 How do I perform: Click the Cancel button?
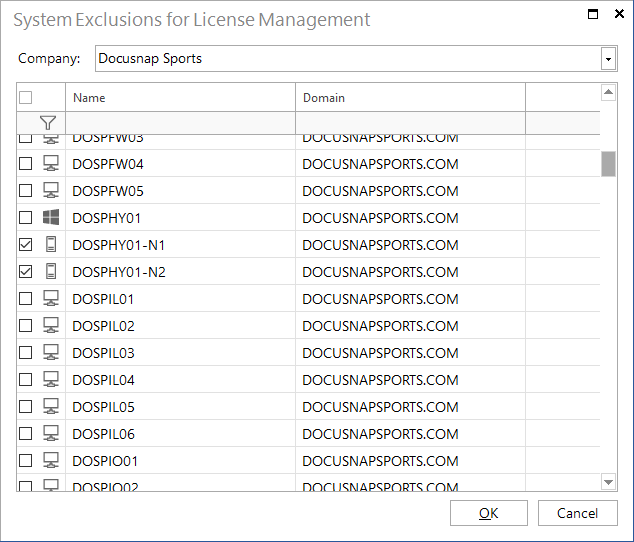coord(577,513)
